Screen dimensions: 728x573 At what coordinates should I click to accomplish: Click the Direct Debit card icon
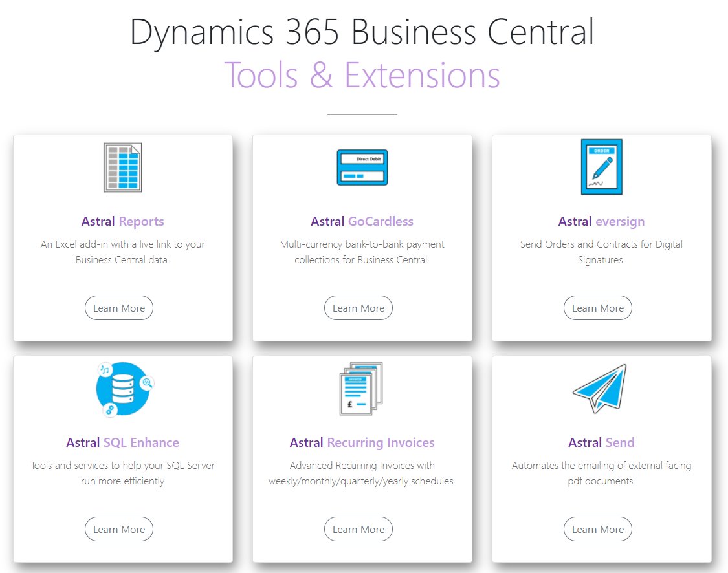pyautogui.click(x=362, y=168)
